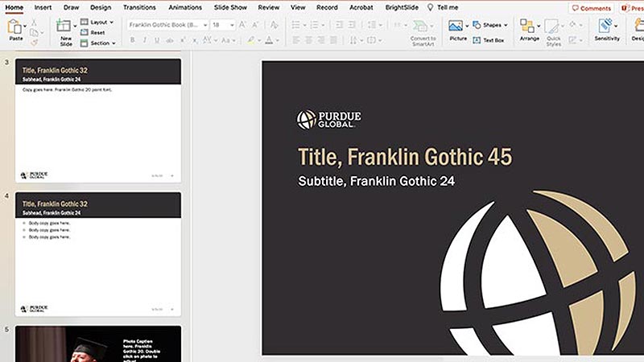Click the New Slide icon
This screenshot has height=362, width=644.
click(64, 26)
